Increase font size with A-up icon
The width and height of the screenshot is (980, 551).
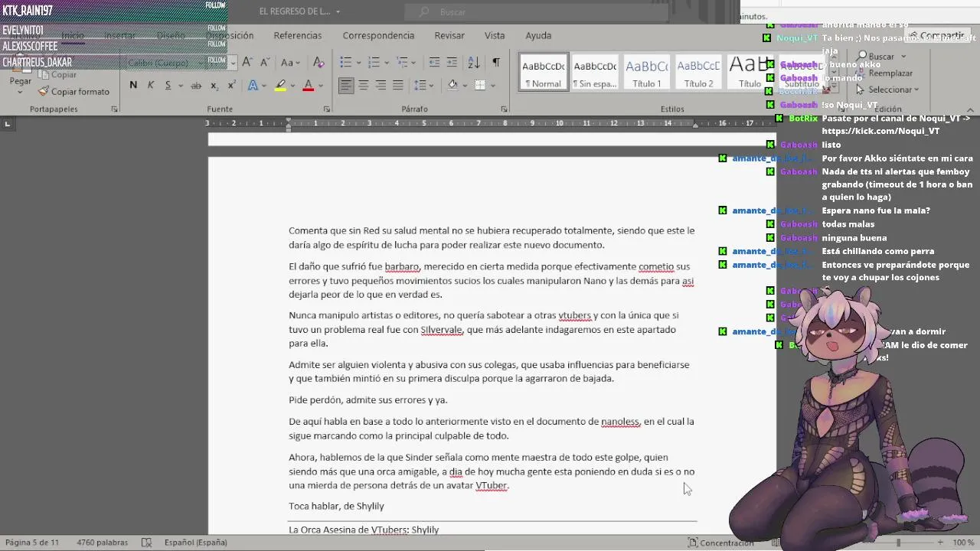point(247,62)
